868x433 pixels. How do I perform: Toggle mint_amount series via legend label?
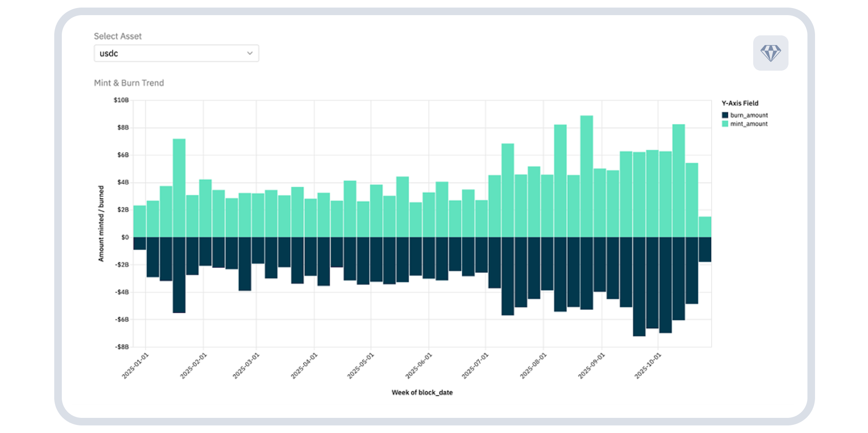click(x=749, y=124)
